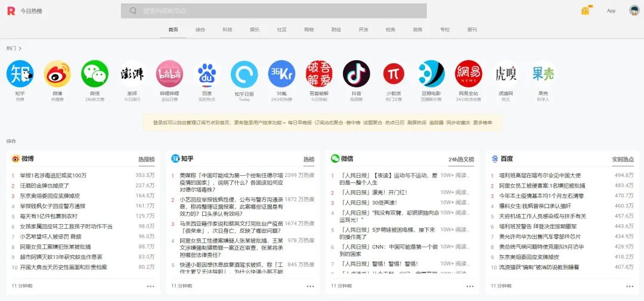Click the red R site logo

[11, 11]
